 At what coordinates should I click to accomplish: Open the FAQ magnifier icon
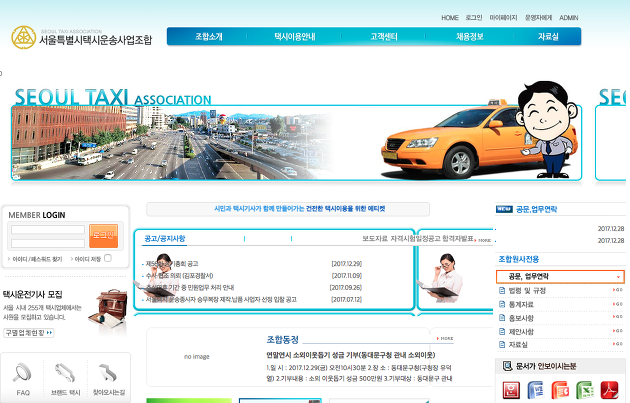(22, 372)
